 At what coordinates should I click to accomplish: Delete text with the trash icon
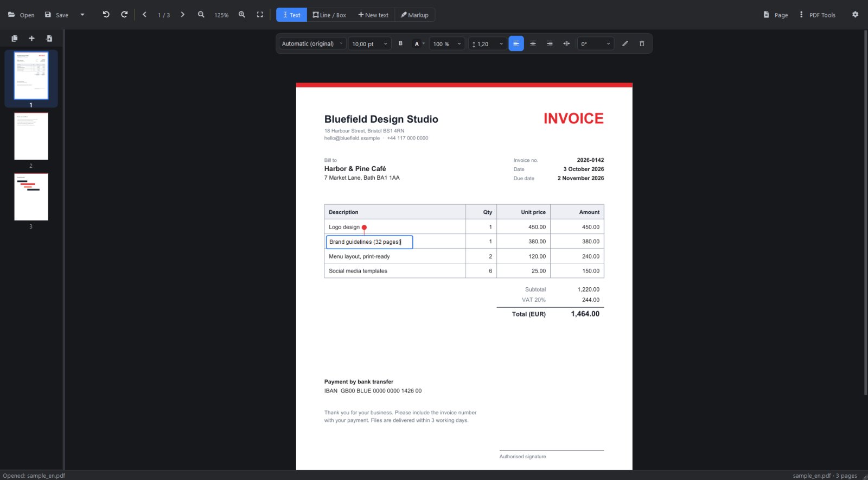642,43
